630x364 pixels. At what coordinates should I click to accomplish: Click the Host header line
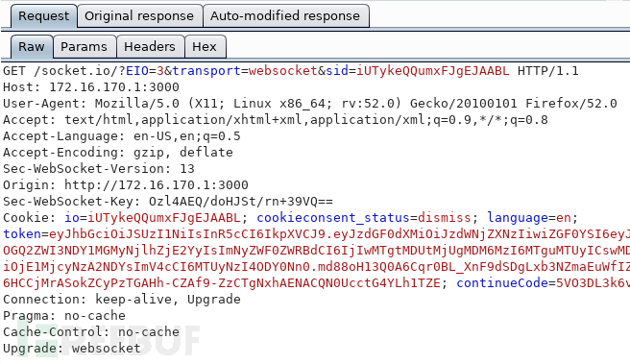(91, 87)
